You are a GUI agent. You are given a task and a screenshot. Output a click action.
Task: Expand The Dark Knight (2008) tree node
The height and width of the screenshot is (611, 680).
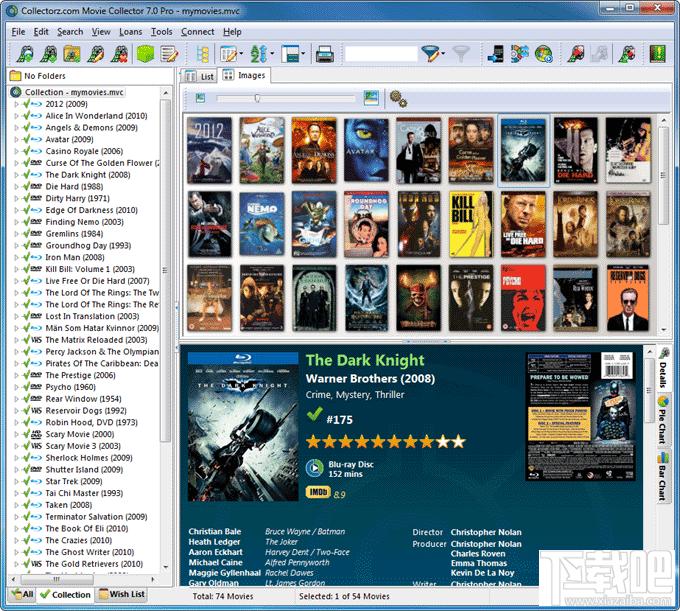click(16, 175)
